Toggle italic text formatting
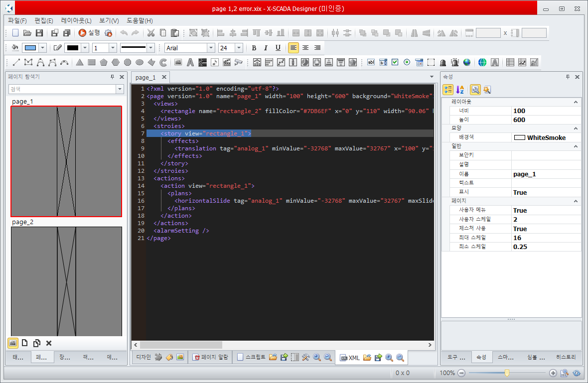 (x=266, y=48)
